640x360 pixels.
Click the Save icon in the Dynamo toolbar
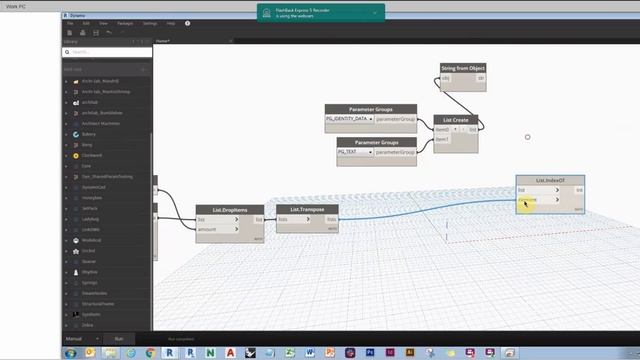96,33
